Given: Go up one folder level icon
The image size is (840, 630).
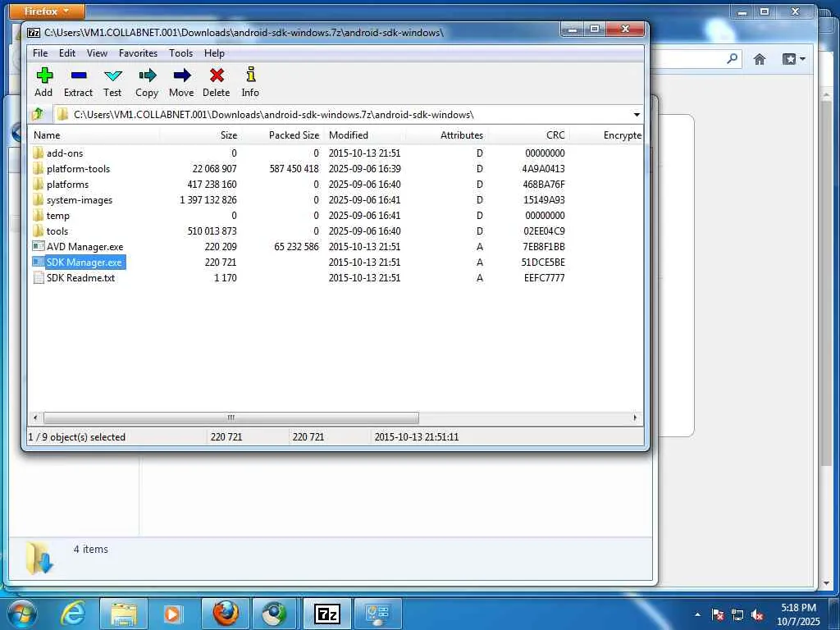Looking at the screenshot, I should (x=38, y=114).
